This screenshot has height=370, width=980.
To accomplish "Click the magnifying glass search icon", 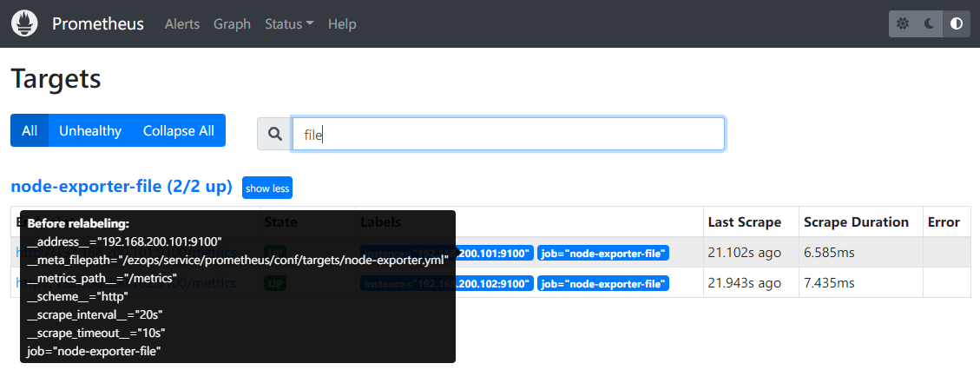I will [275, 134].
